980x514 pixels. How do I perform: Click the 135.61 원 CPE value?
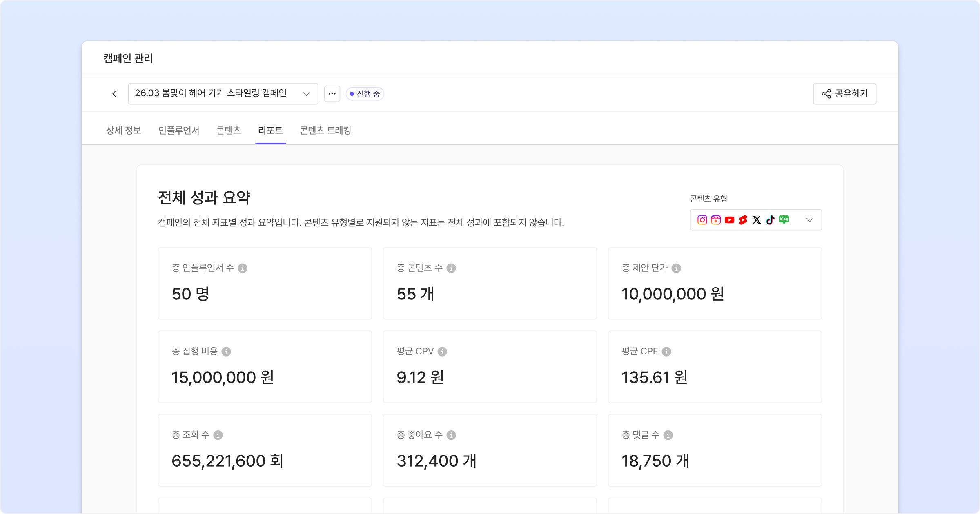(x=655, y=377)
